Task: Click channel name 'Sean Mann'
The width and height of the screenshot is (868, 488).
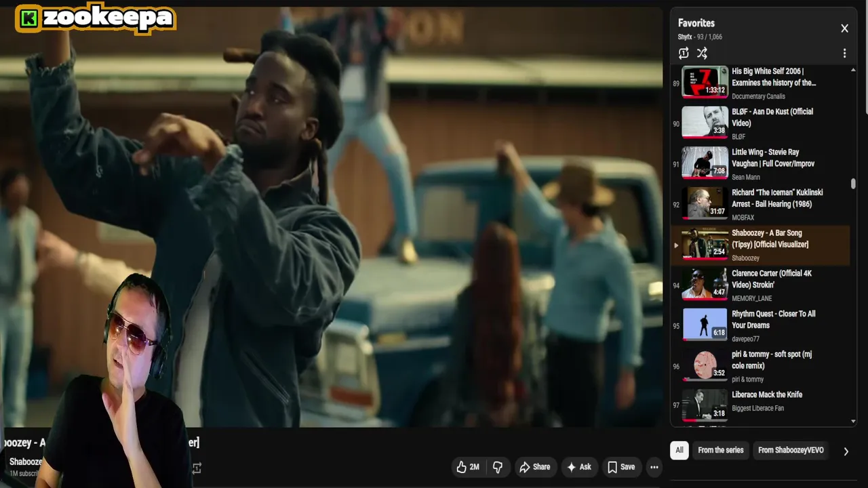Action: [x=745, y=178]
